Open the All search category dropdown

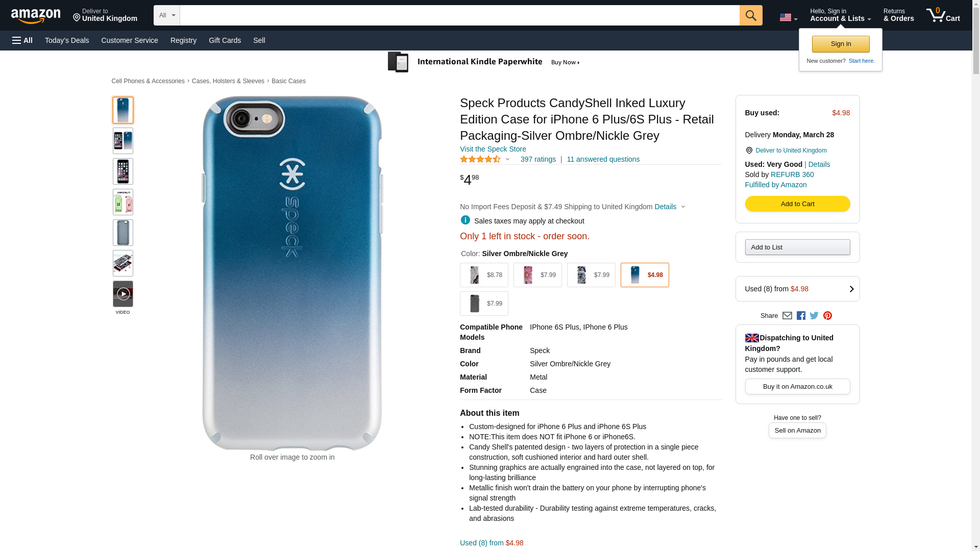167,15
